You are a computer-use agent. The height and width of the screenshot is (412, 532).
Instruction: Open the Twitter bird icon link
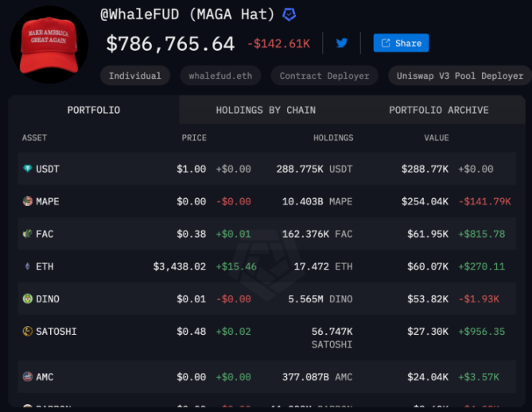342,43
